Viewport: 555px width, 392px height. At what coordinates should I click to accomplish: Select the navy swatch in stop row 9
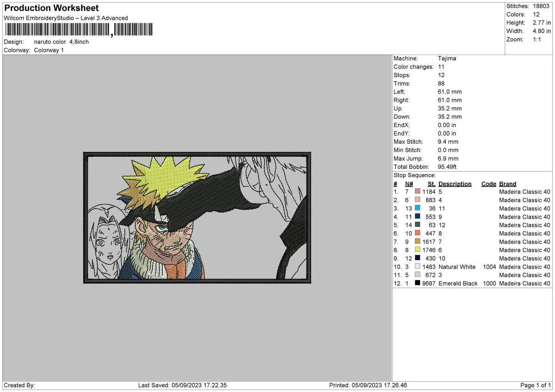coord(418,258)
